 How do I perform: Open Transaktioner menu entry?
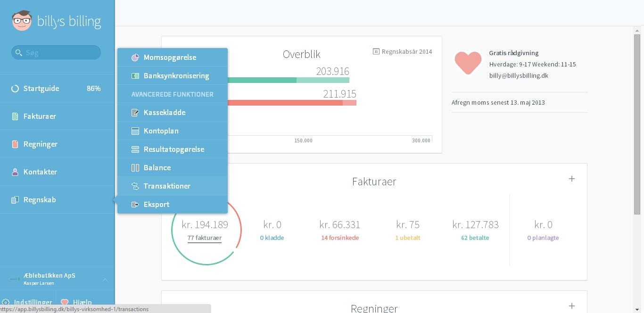point(173,186)
